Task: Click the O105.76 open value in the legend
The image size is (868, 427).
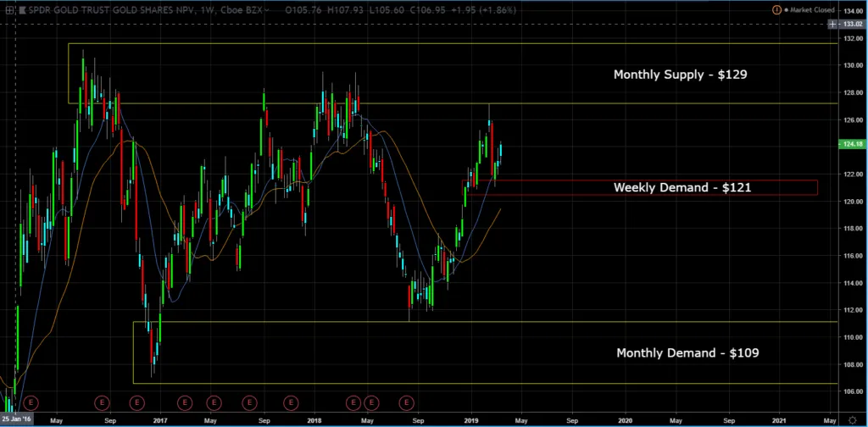Action: click(x=304, y=10)
